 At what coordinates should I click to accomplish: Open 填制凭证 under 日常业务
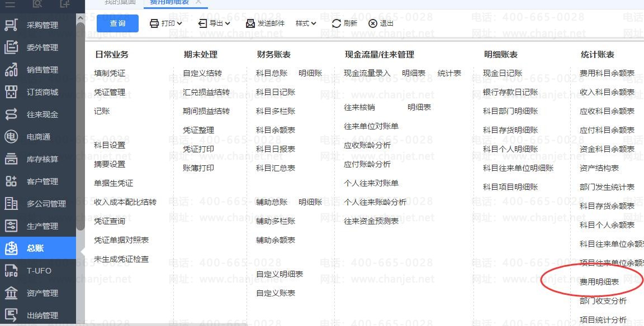pos(110,73)
